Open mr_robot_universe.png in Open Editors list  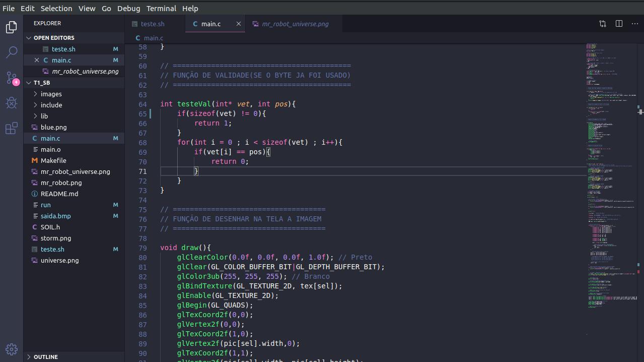[x=74, y=71]
